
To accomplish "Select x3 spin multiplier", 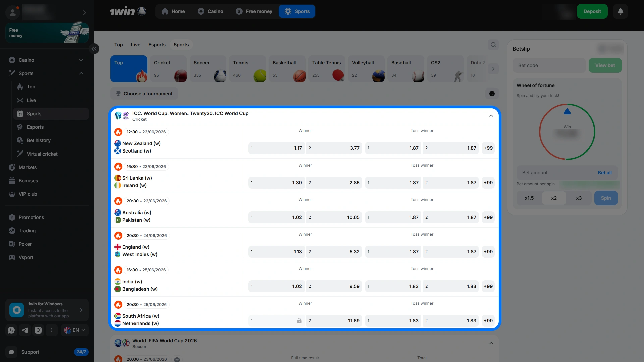I will [579, 198].
